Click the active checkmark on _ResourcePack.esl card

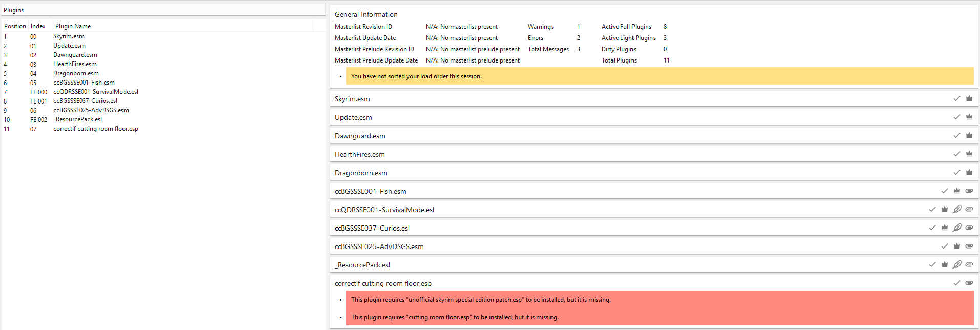pos(932,264)
